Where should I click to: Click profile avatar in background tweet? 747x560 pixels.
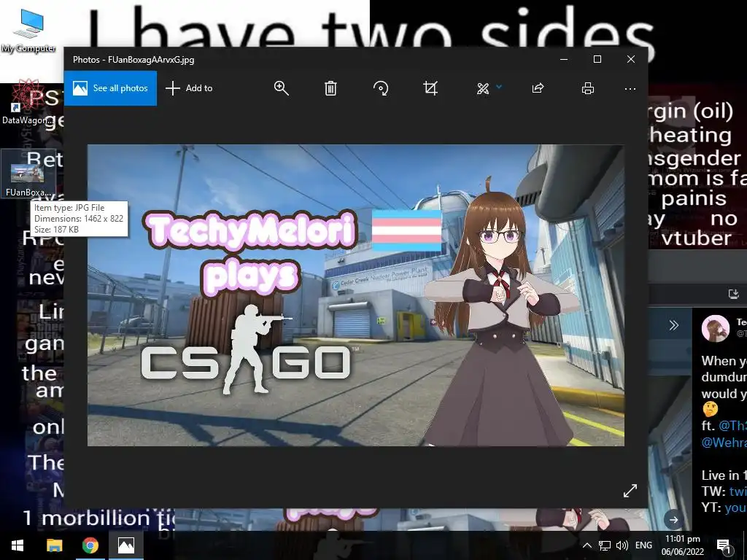click(716, 328)
